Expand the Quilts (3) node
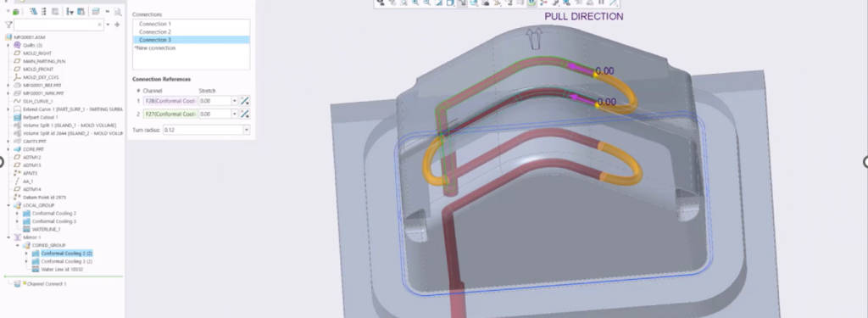Screen dimensions: 868x318 point(8,45)
